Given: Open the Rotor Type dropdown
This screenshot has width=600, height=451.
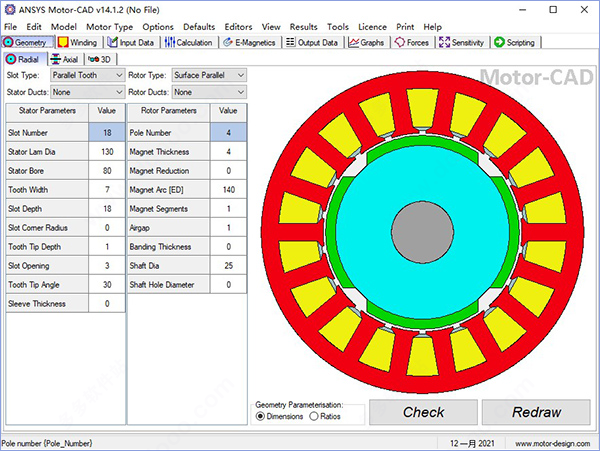Looking at the screenshot, I should pos(209,75).
